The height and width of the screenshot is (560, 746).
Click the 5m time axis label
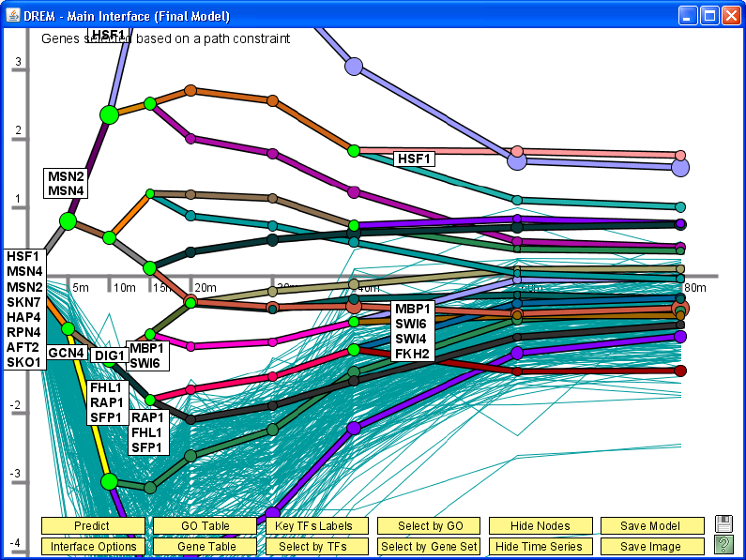pyautogui.click(x=81, y=288)
